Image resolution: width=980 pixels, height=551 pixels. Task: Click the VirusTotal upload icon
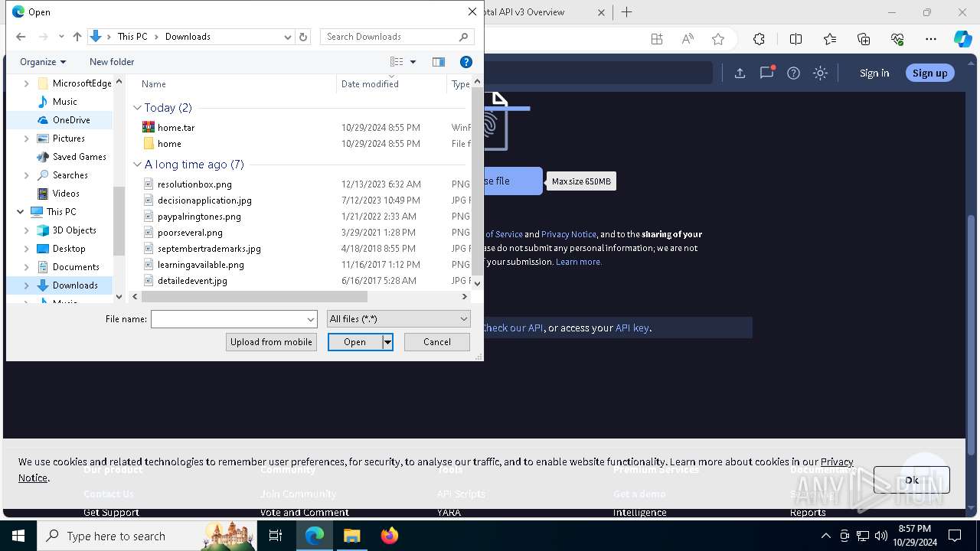pyautogui.click(x=740, y=73)
